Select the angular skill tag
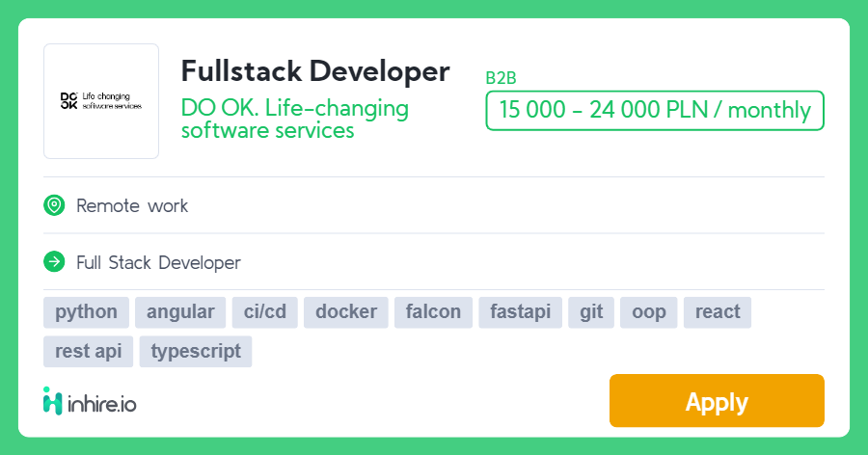 click(x=180, y=312)
